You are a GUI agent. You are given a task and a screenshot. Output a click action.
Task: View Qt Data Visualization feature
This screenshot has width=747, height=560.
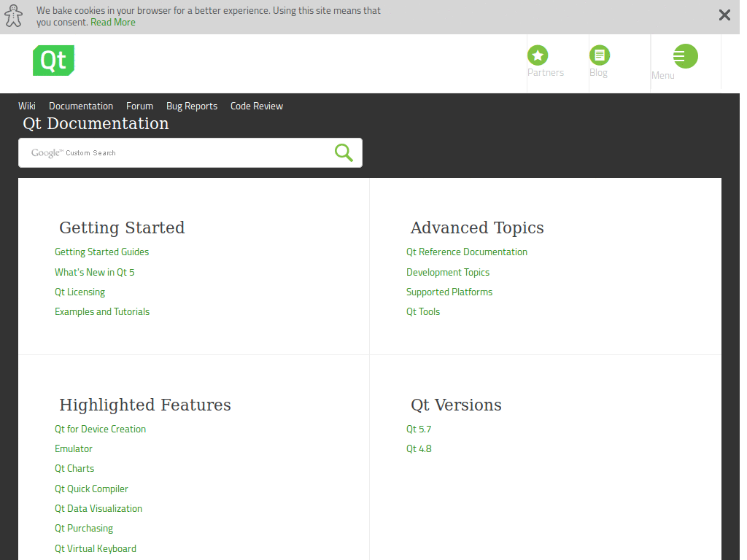[98, 508]
